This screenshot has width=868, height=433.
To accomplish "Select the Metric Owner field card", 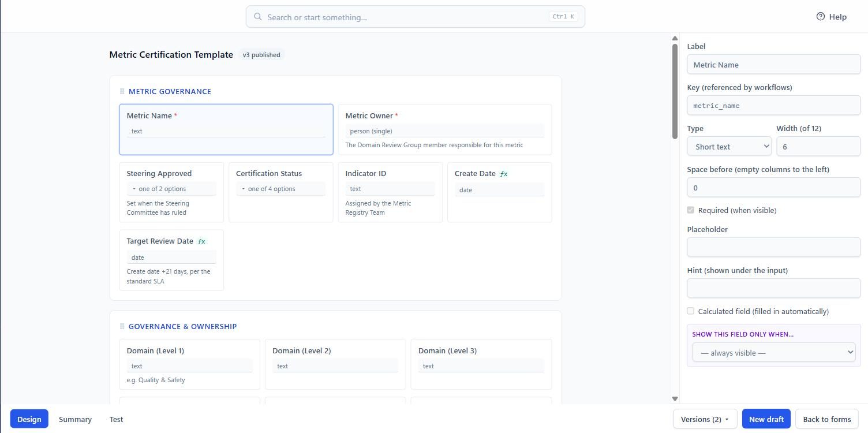I will pos(445,129).
